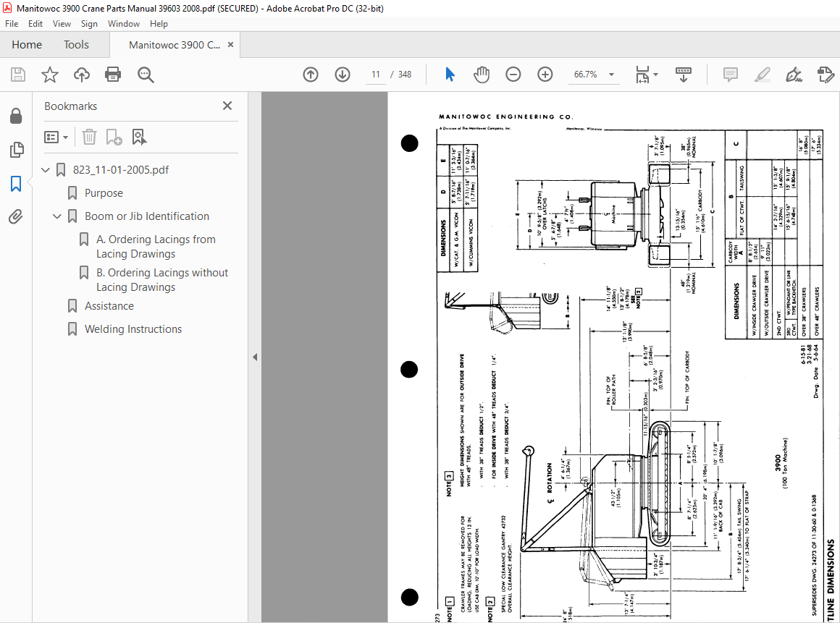
Task: Jump to the Purpose bookmark
Action: [104, 193]
